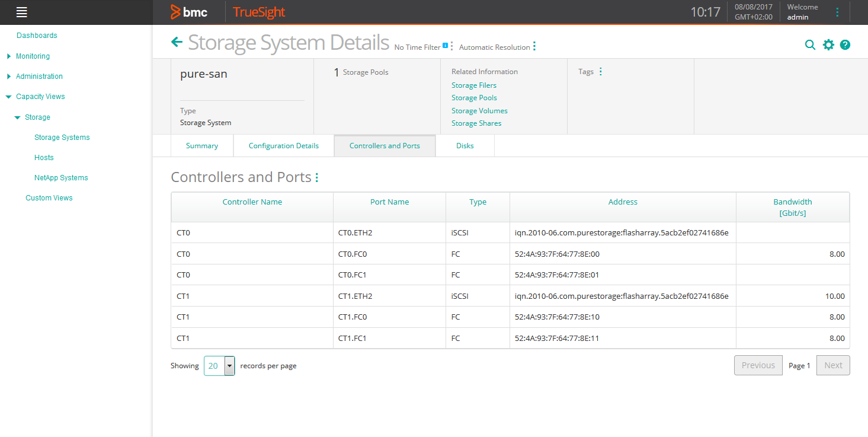This screenshot has width=868, height=437.
Task: Sort by Address column header
Action: pyautogui.click(x=623, y=202)
